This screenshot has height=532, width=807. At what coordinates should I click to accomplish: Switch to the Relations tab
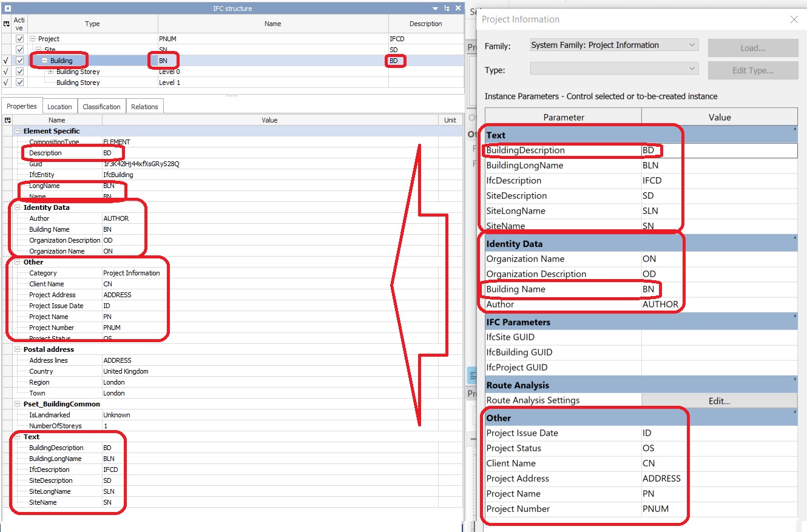click(144, 106)
